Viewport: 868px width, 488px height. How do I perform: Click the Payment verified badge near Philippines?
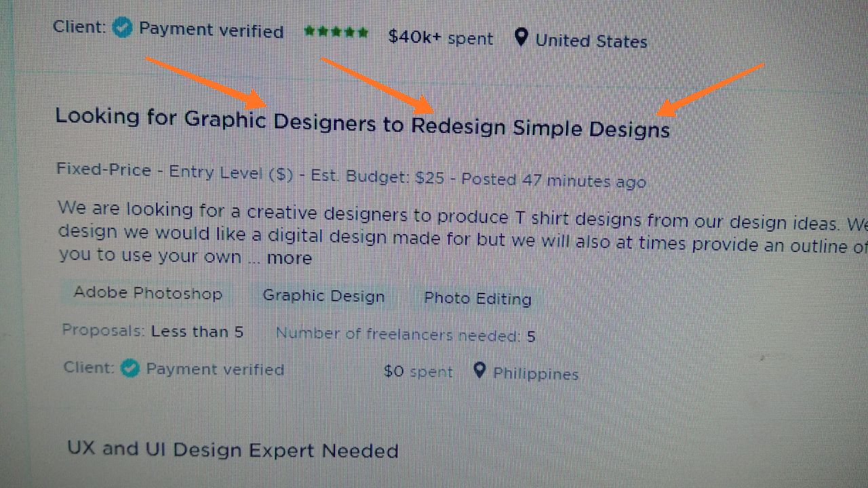tap(130, 369)
